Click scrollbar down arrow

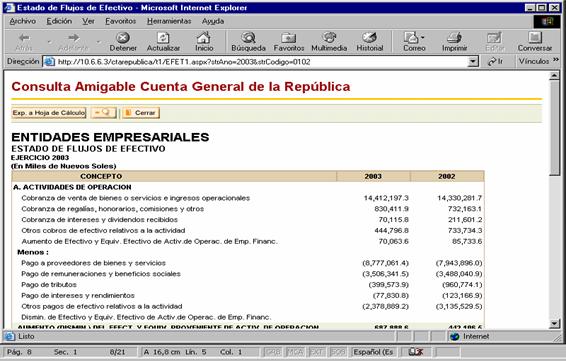tap(554, 324)
